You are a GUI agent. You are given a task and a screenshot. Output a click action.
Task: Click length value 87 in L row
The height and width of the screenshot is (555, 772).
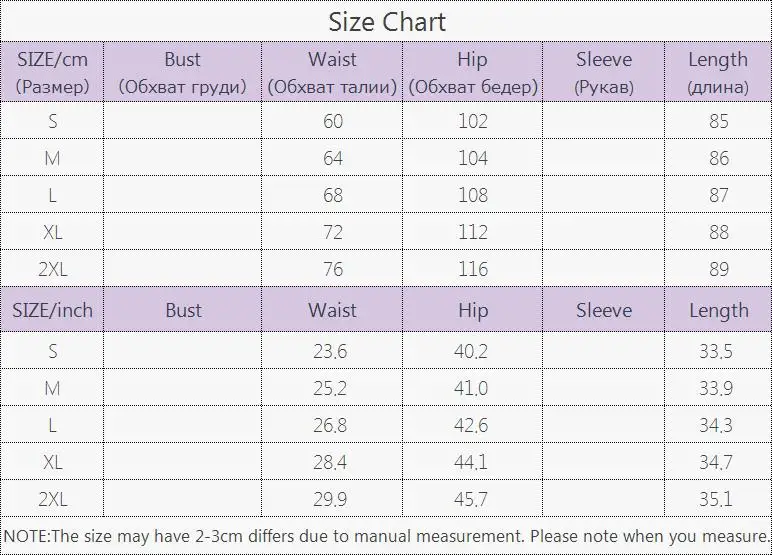click(719, 195)
